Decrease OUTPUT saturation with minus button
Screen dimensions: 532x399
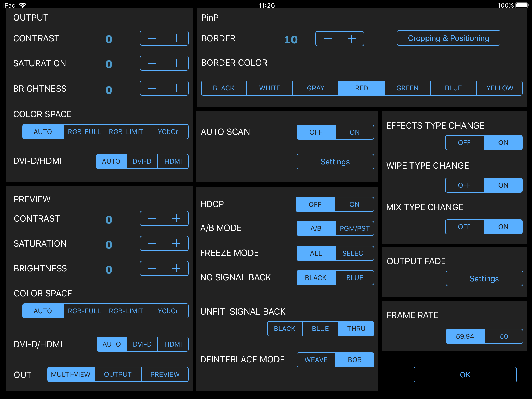tap(152, 63)
